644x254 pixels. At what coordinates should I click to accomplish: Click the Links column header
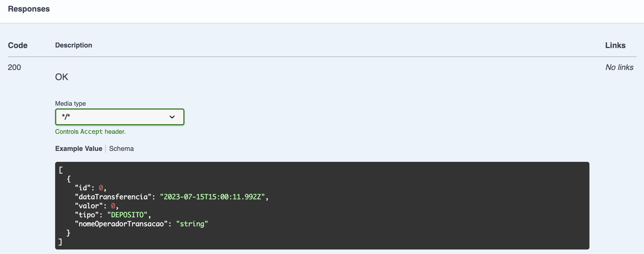pos(615,45)
